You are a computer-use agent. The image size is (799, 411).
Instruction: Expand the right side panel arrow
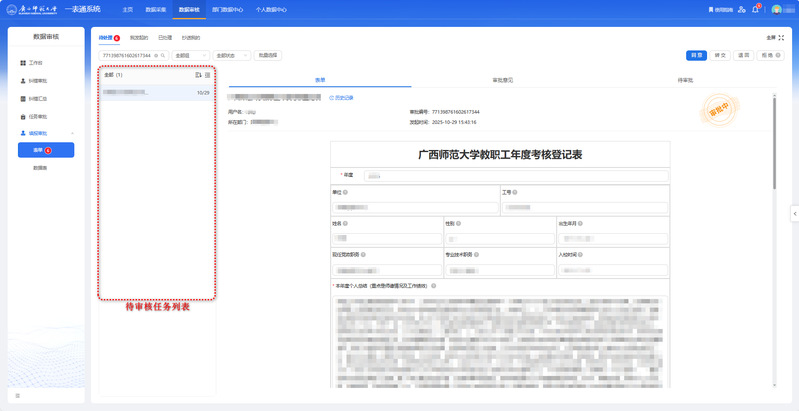click(x=794, y=213)
